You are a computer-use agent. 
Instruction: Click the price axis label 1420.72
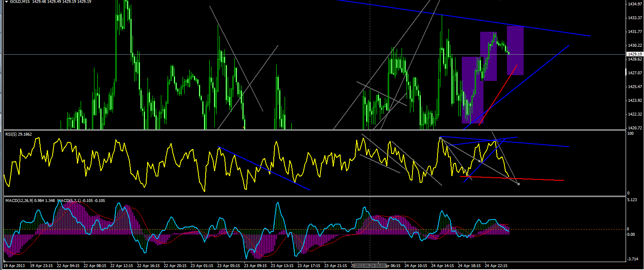coord(635,128)
